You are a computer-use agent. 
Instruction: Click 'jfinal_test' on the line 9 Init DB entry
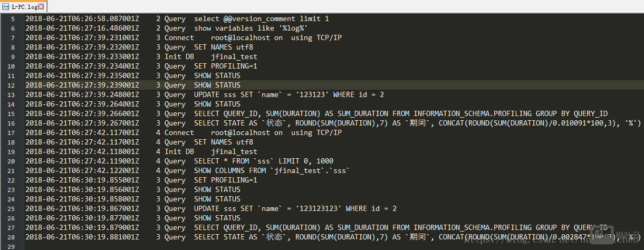pyautogui.click(x=234, y=57)
